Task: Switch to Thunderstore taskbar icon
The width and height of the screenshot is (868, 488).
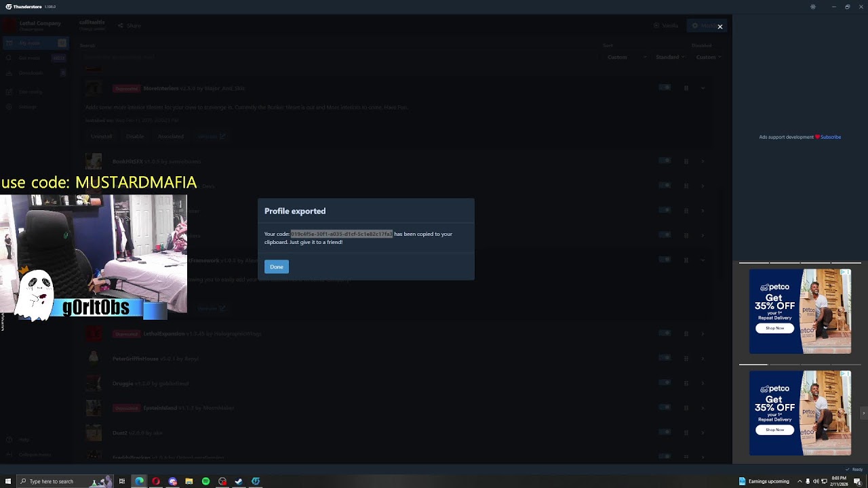Action: click(x=256, y=481)
